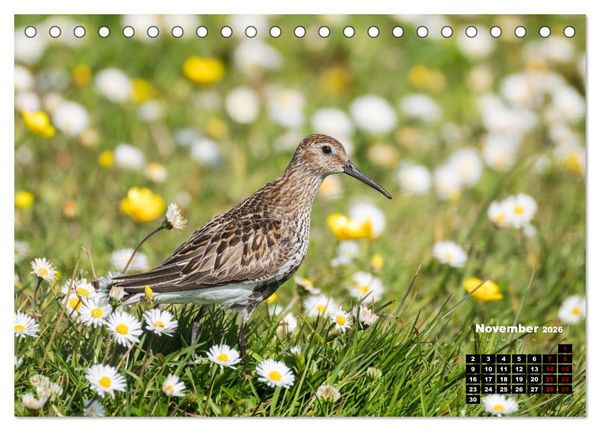Select date 27 in the calendar grid
Image resolution: width=600 pixels, height=431 pixels.
[534, 390]
